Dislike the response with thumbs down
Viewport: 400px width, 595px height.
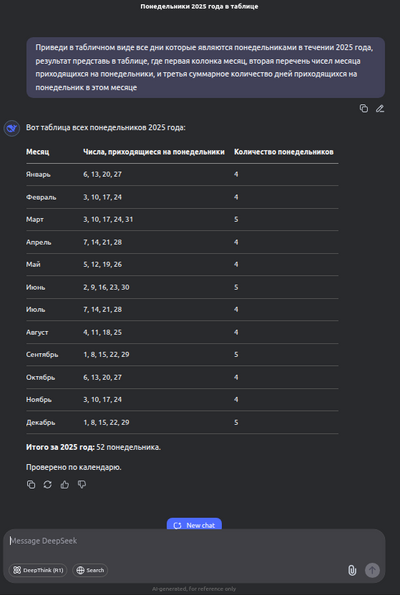[82, 485]
